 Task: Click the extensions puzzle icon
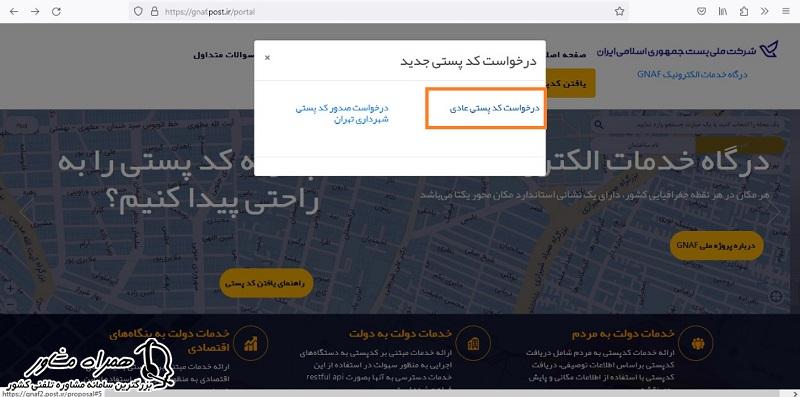tap(744, 11)
